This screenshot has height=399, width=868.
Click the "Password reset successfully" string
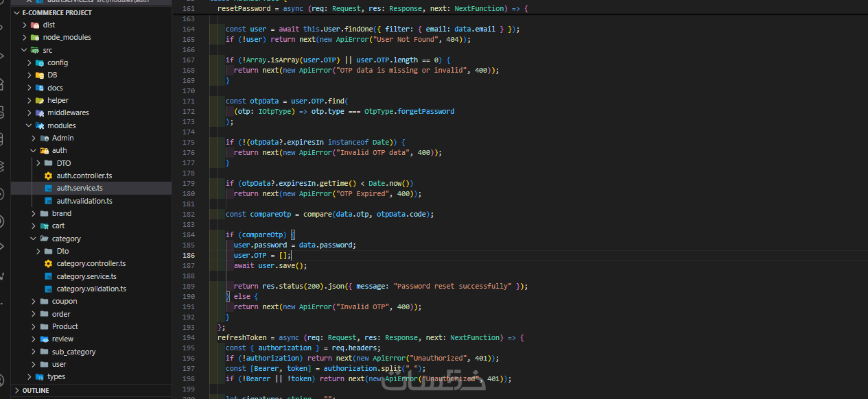pos(453,286)
